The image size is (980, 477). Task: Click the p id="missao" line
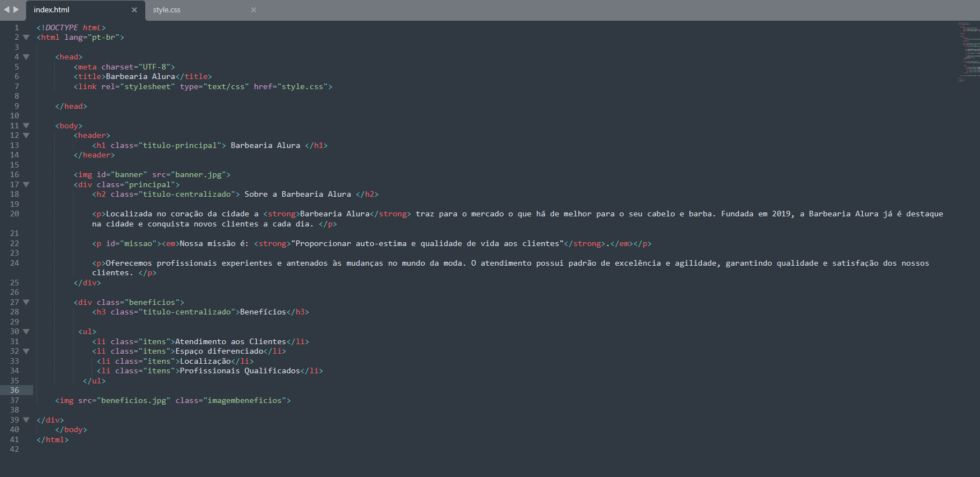coord(372,243)
